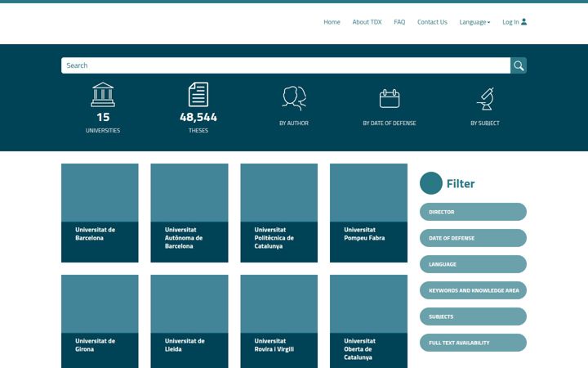Image resolution: width=588 pixels, height=368 pixels.
Task: Go to the Home menu item
Action: click(332, 22)
